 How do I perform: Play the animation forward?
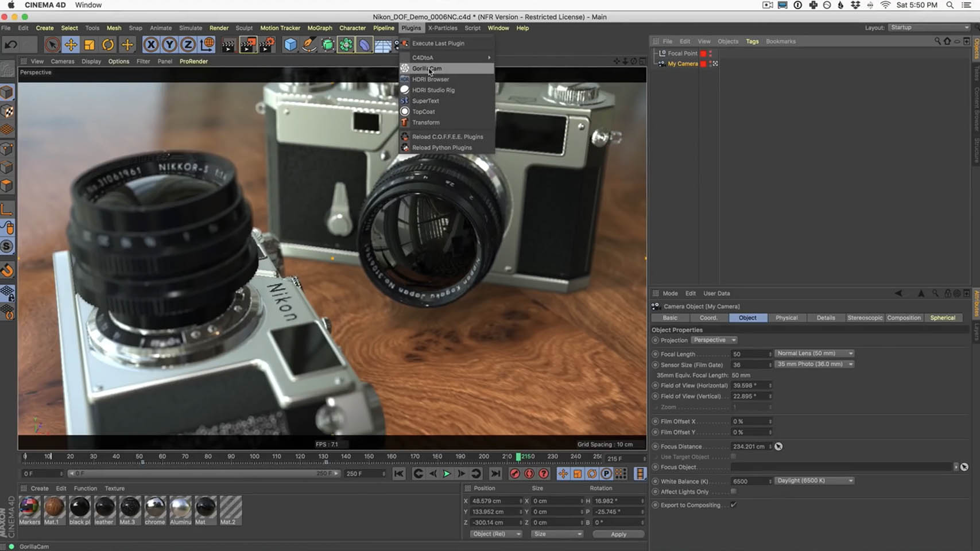click(447, 474)
